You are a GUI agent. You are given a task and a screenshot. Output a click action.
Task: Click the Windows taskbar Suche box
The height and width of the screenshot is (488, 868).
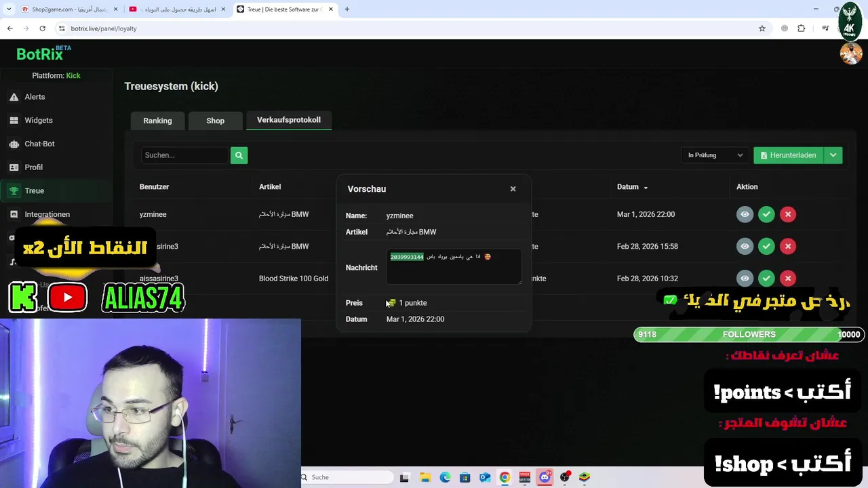click(x=346, y=477)
